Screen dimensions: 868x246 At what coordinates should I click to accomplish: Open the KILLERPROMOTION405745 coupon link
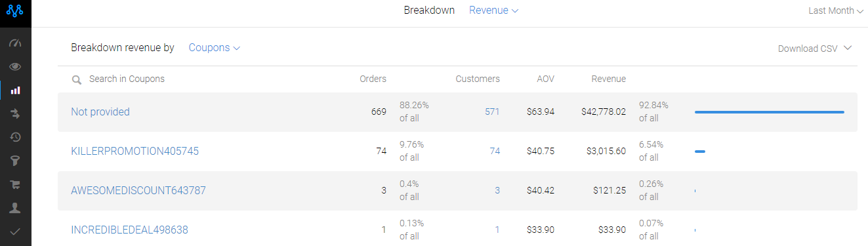(x=134, y=151)
